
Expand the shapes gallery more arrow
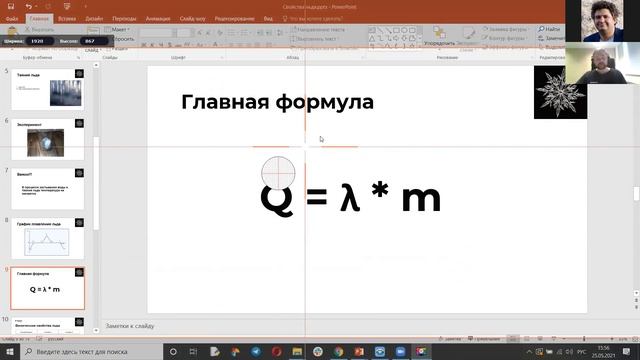(x=420, y=46)
